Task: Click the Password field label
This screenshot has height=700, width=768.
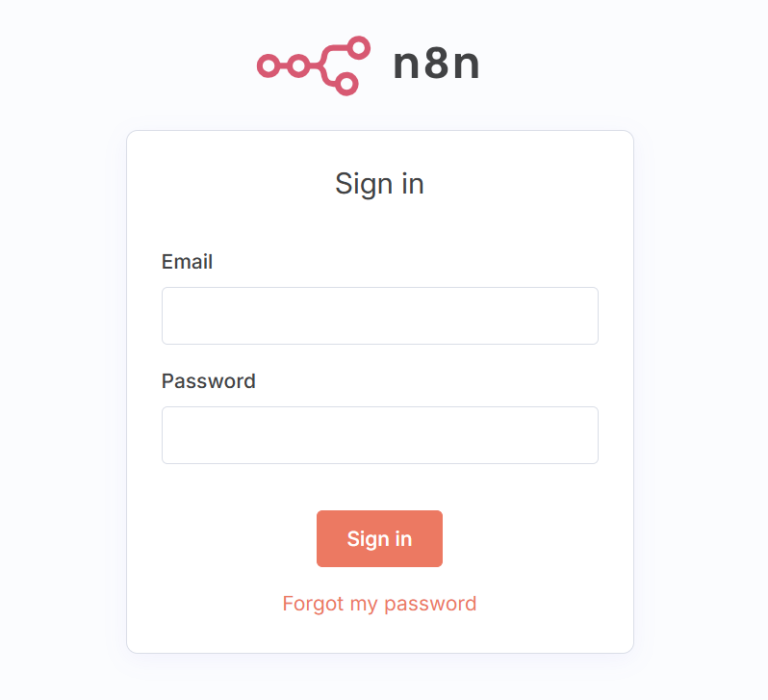Action: 208,380
